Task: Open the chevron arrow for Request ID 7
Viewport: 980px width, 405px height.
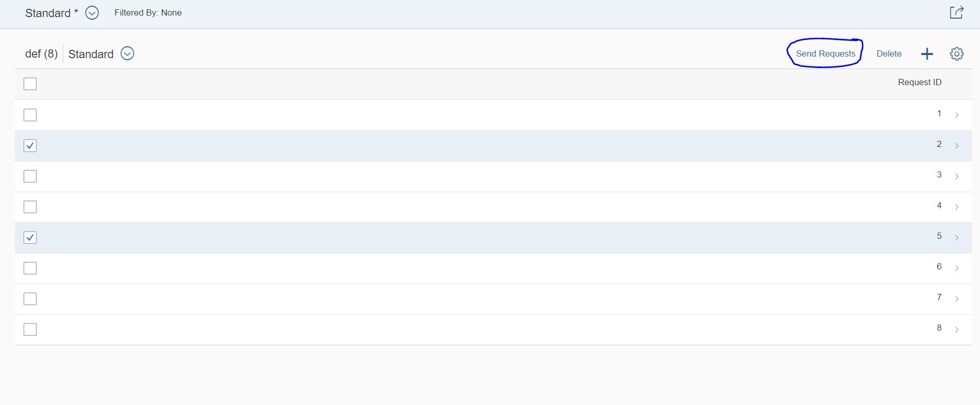Action: coord(957,299)
